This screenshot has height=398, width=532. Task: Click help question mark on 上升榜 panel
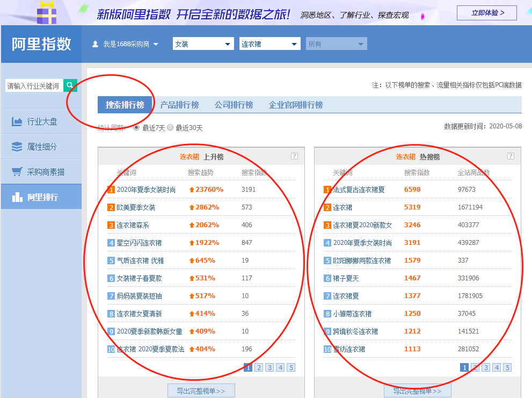coord(294,156)
